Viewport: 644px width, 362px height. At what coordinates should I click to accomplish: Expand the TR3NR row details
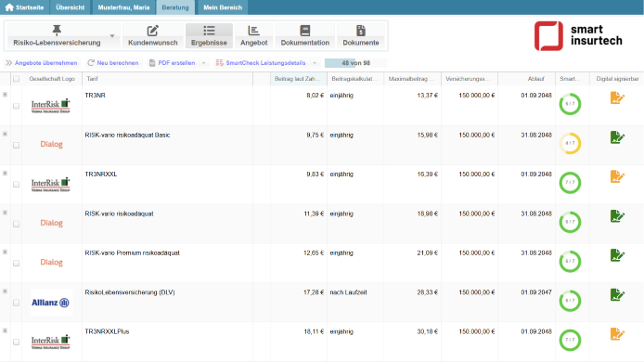tap(5, 95)
